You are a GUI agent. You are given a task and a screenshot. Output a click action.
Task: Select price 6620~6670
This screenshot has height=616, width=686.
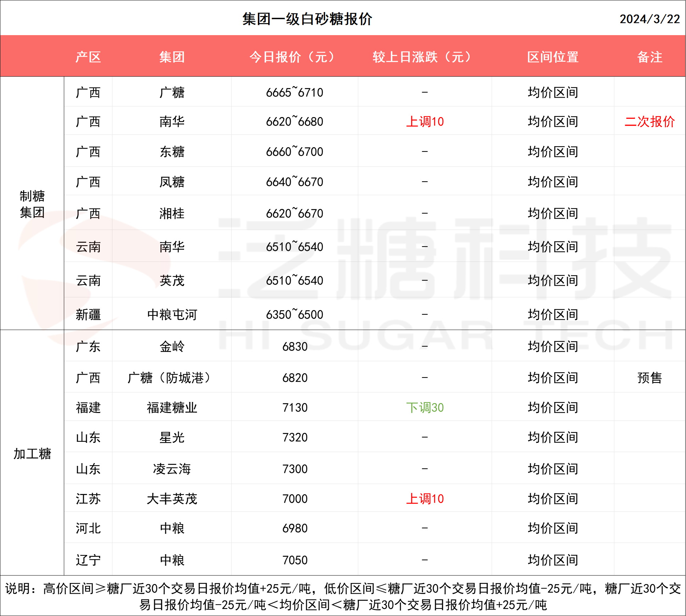(295, 213)
